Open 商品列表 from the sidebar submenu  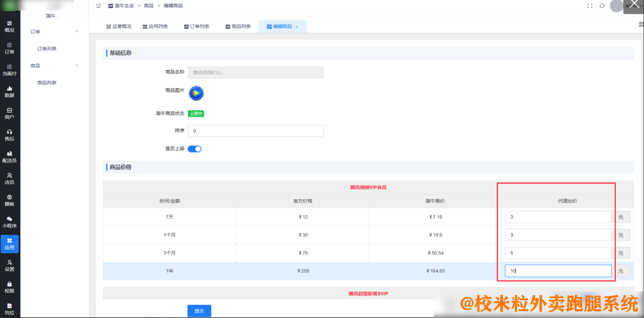[x=46, y=82]
